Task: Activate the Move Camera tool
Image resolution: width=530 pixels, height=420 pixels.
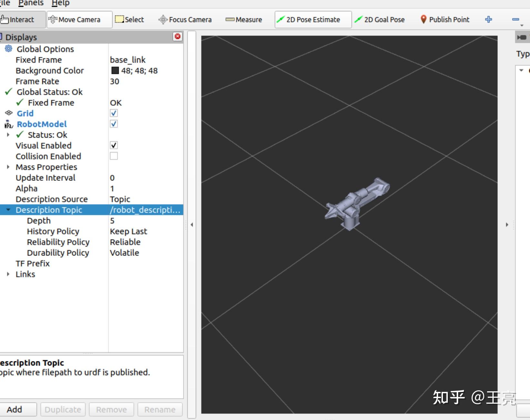Action: [79, 20]
